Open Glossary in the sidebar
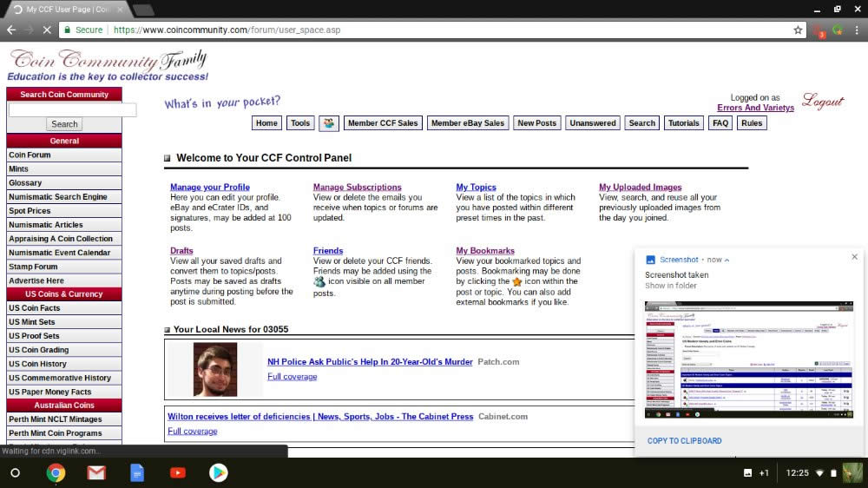This screenshot has height=488, width=868. [64, 183]
